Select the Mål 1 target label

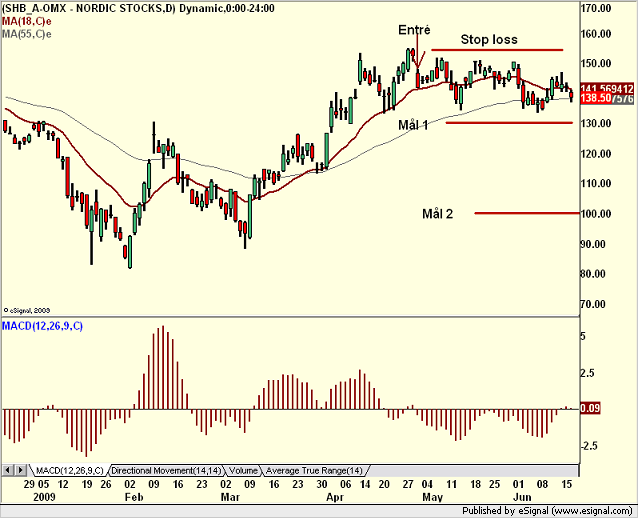[x=413, y=125]
